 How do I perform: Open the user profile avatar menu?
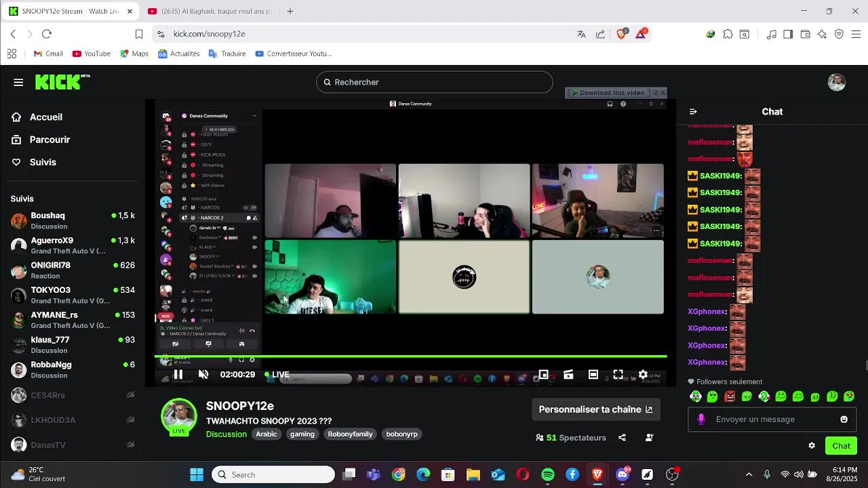point(837,82)
